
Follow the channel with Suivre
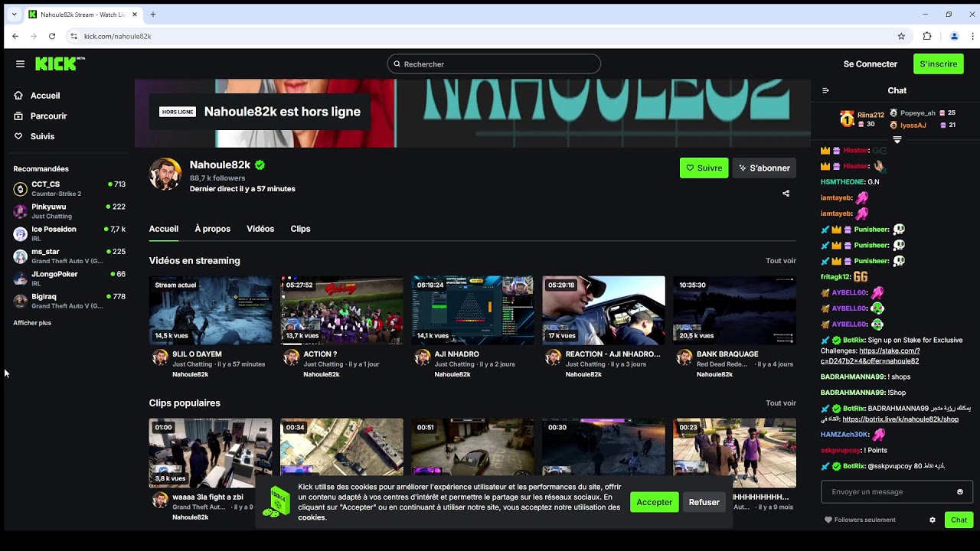(704, 168)
